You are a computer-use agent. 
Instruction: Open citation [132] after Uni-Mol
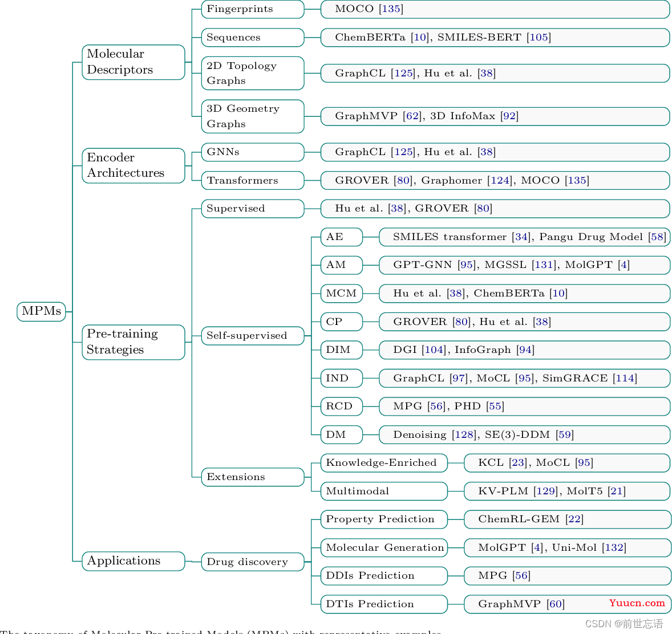click(x=614, y=547)
